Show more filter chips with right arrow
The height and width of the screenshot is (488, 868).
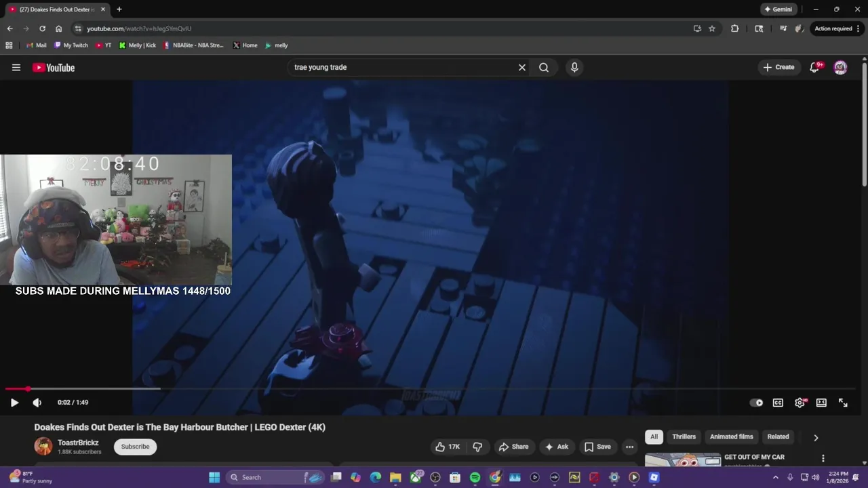click(816, 438)
